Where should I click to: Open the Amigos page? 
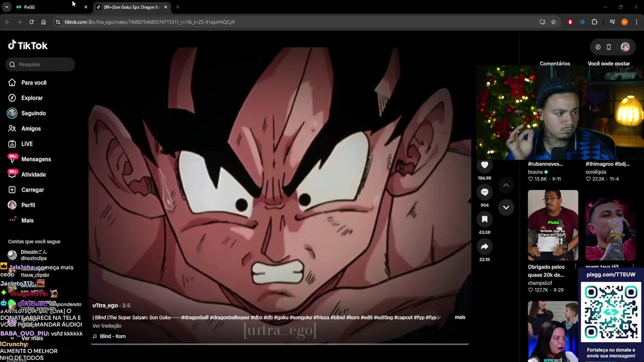pyautogui.click(x=31, y=129)
